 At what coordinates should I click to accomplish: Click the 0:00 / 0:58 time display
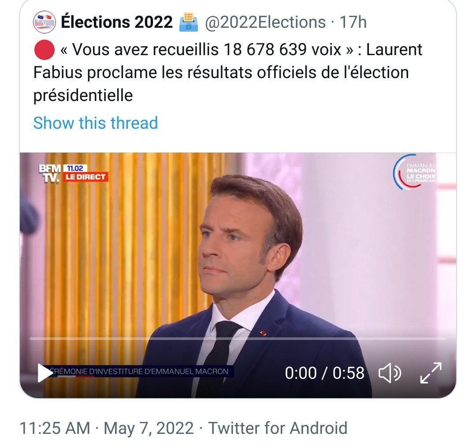pos(324,373)
